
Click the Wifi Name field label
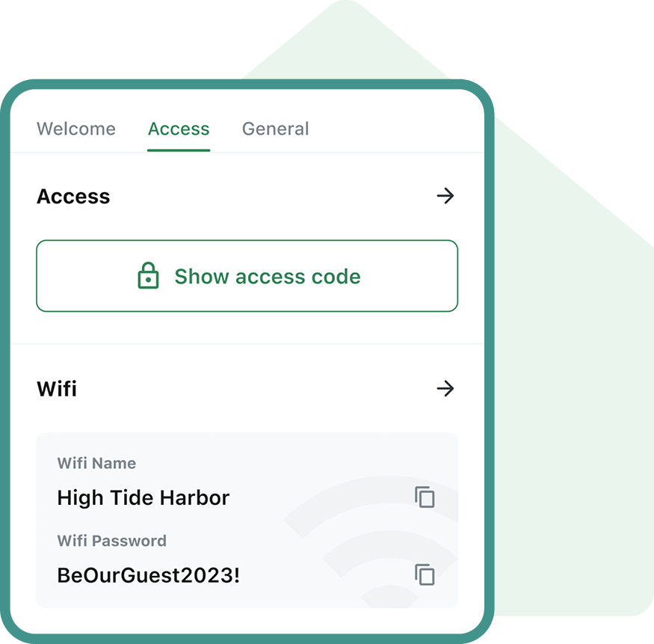click(96, 463)
